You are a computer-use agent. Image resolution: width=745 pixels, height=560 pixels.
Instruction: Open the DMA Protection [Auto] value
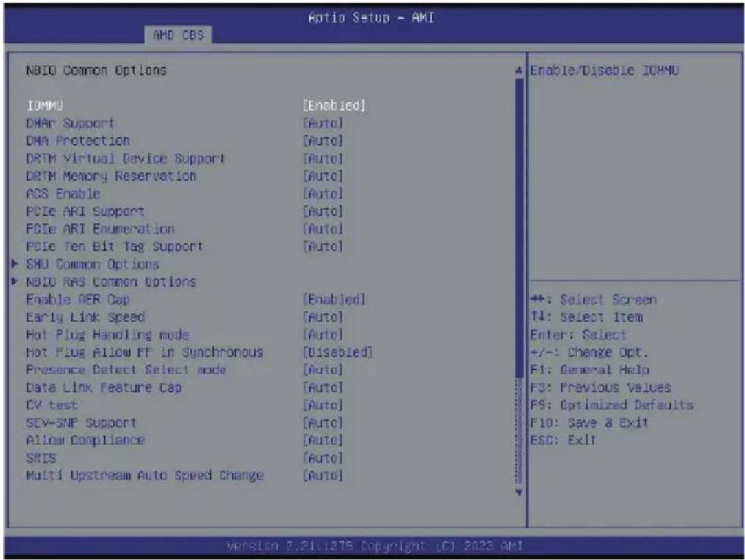pos(322,141)
